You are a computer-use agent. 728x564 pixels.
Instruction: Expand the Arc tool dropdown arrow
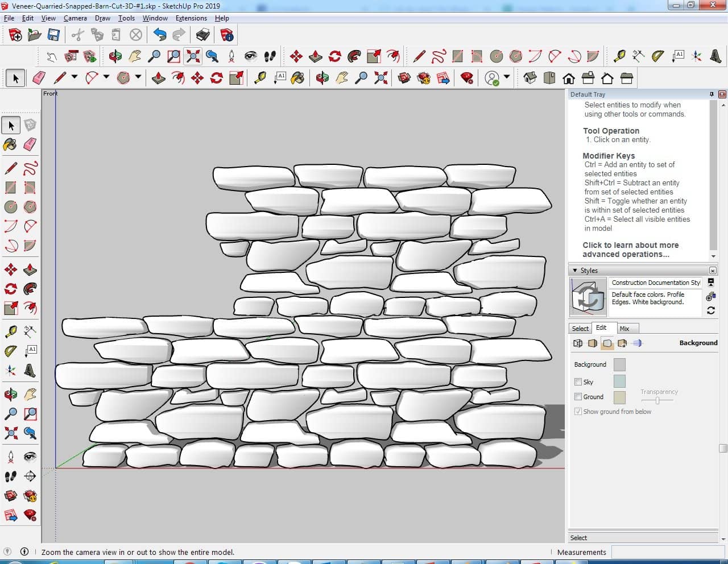pos(106,77)
